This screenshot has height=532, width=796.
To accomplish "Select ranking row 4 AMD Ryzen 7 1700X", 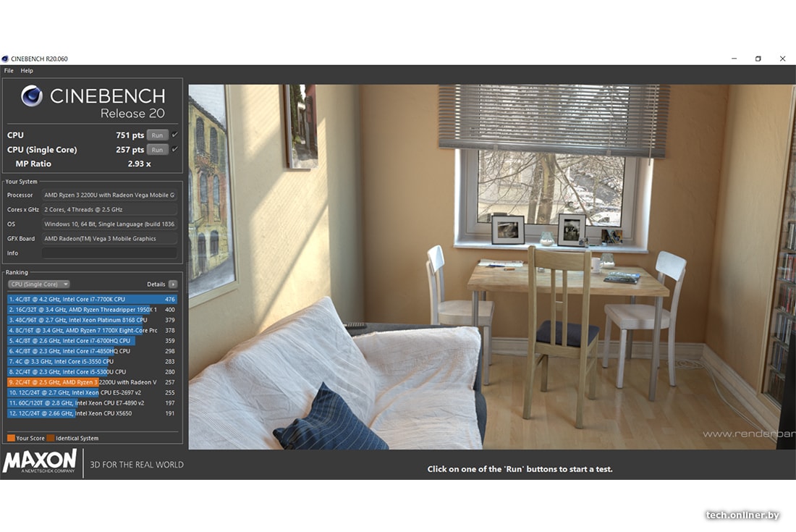I will [x=92, y=331].
